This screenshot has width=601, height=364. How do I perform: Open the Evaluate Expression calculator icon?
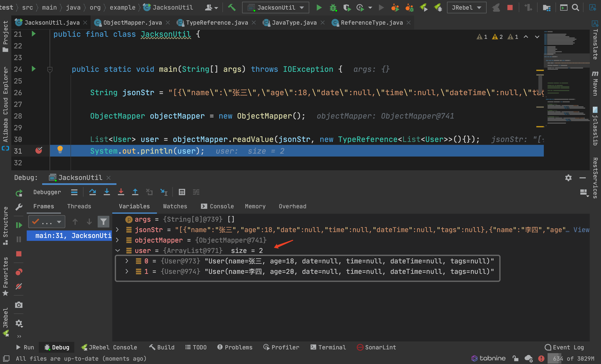(x=182, y=192)
